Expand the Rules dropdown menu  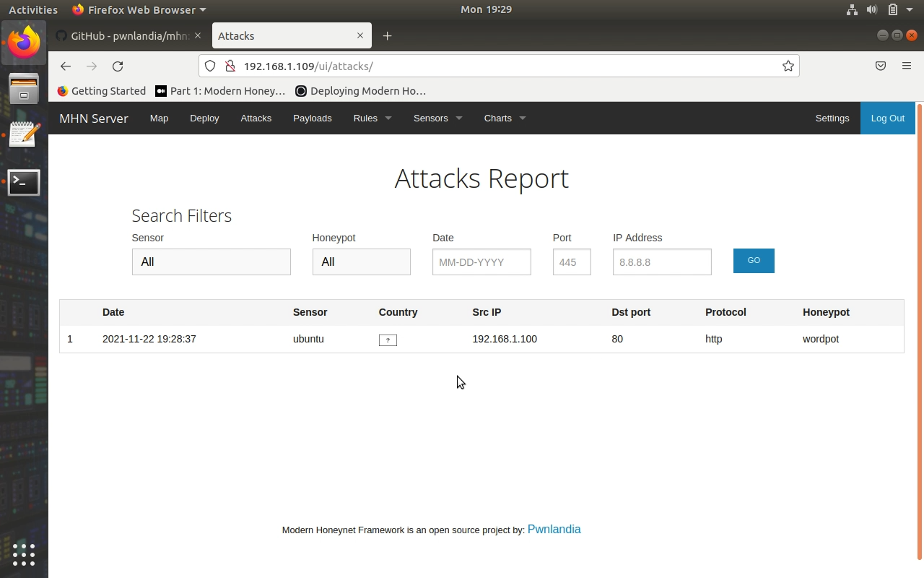point(372,118)
